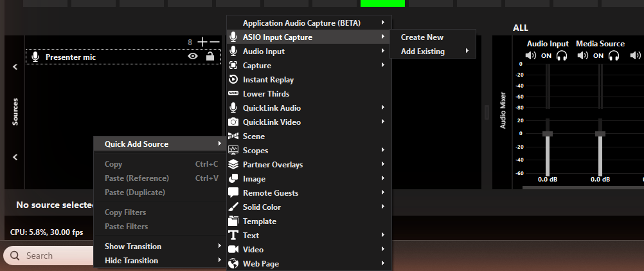Toggle Media Source headphone monitoring
Image resolution: width=644 pixels, height=271 pixels.
click(x=614, y=55)
